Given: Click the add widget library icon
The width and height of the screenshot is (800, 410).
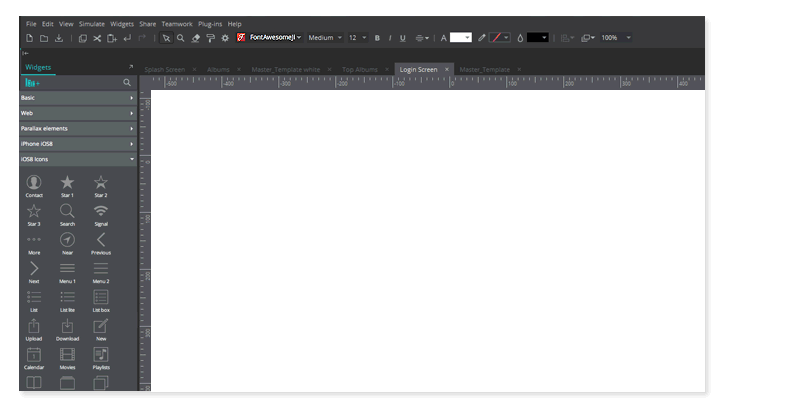Looking at the screenshot, I should pyautogui.click(x=32, y=83).
